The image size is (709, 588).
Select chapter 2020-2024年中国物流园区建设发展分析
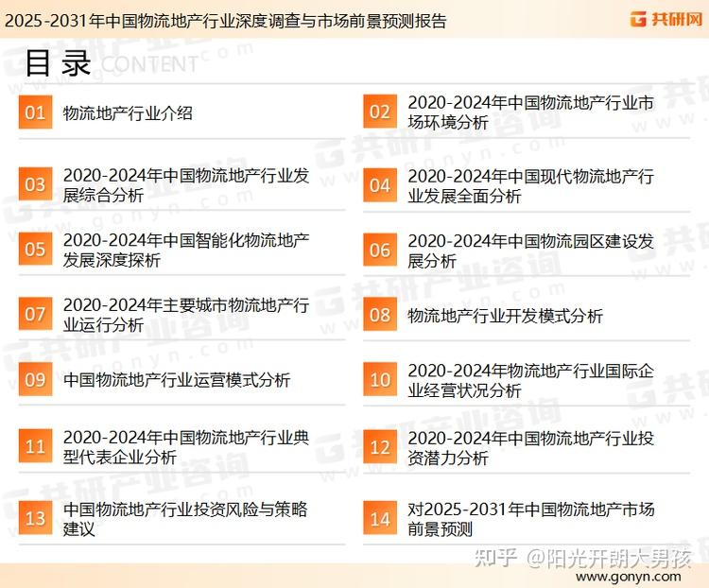[530, 251]
